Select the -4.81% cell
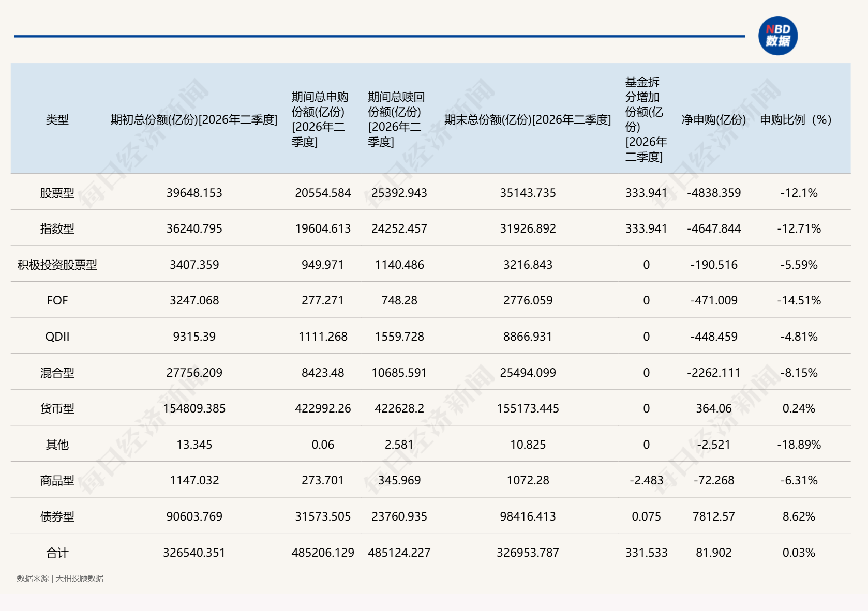868x611 pixels. pyautogui.click(x=799, y=337)
